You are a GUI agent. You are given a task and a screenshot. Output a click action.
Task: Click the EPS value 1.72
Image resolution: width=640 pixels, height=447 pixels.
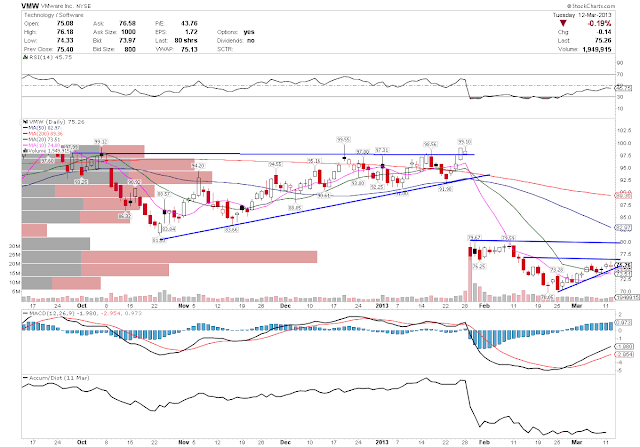(191, 32)
